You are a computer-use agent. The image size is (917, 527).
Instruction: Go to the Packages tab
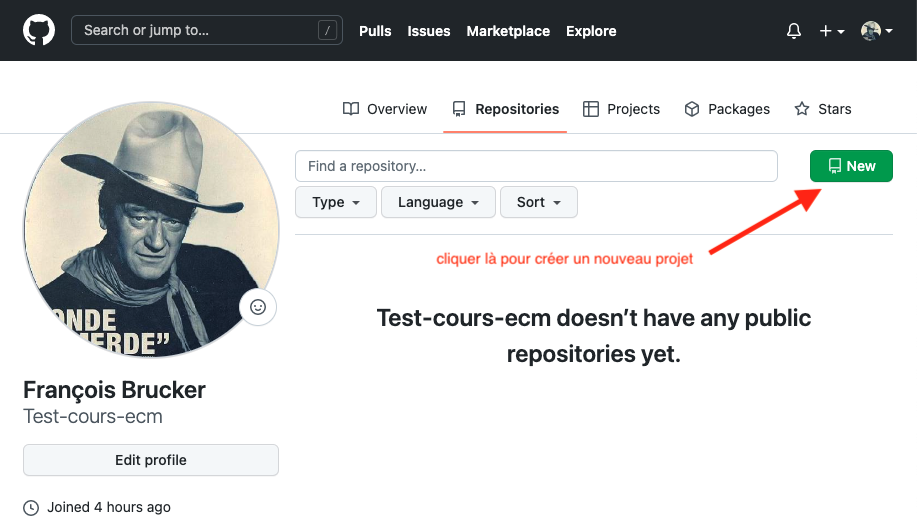(727, 109)
